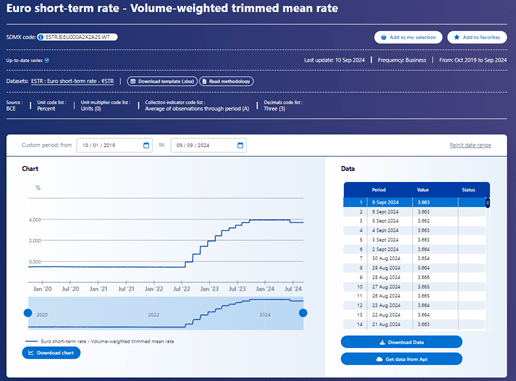This screenshot has width=516, height=381.
Task: Select the 21 Aug 2024 data row
Action: coord(414,324)
